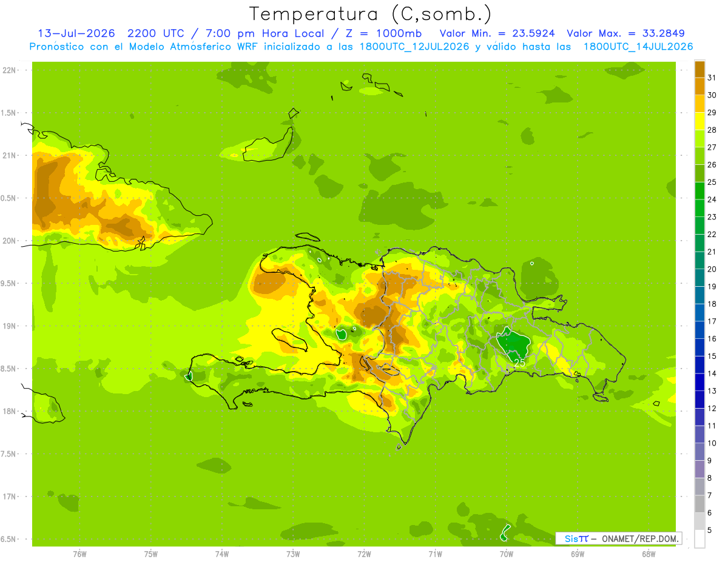Viewport: 728px width, 562px height.
Task: Click the "21N" latitude label
Action: click(x=8, y=155)
